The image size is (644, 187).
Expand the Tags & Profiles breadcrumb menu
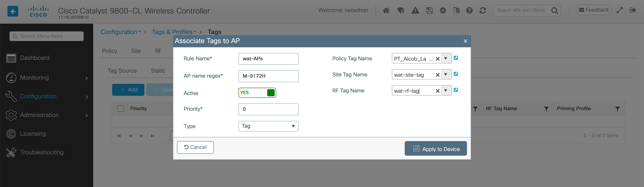[195, 32]
